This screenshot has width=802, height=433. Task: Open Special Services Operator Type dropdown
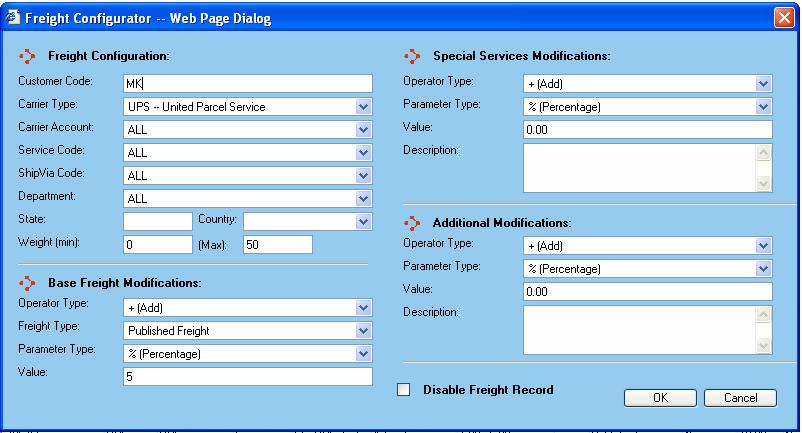(x=764, y=84)
